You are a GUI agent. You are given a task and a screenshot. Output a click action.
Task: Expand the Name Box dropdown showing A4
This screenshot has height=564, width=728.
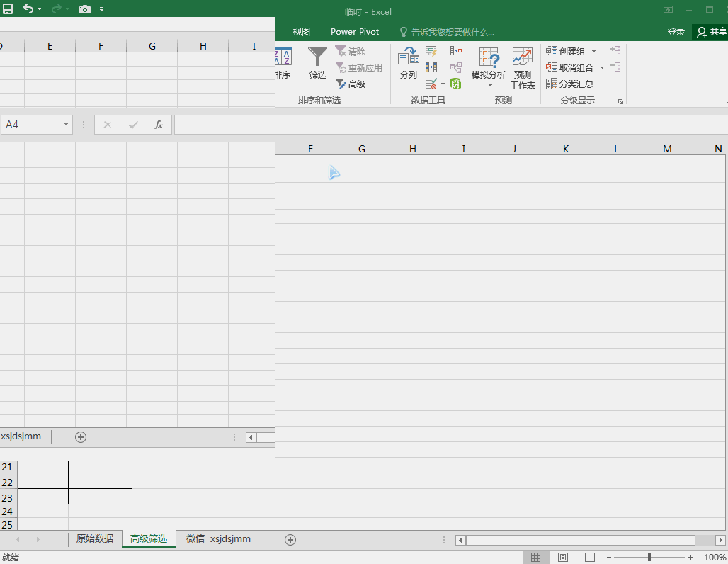coord(66,124)
